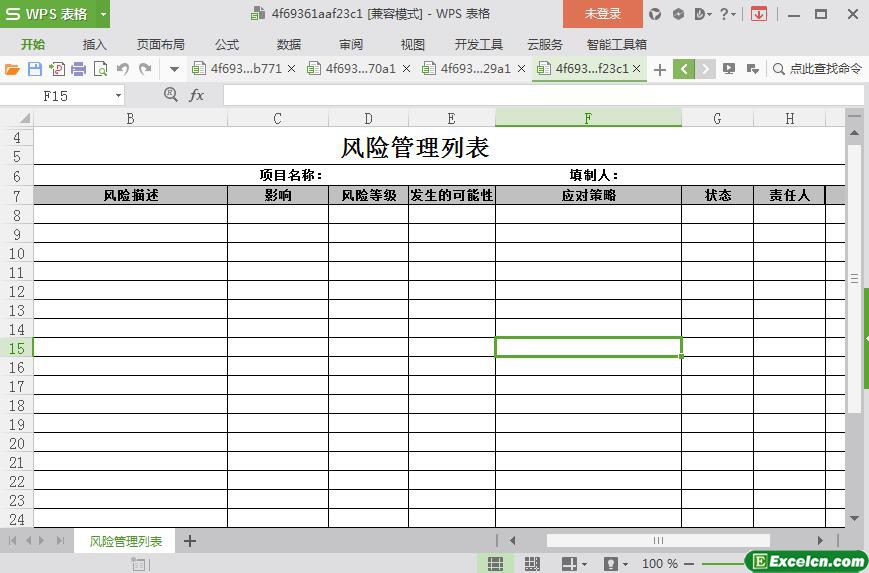Switch to the 视图 tab

tap(412, 44)
